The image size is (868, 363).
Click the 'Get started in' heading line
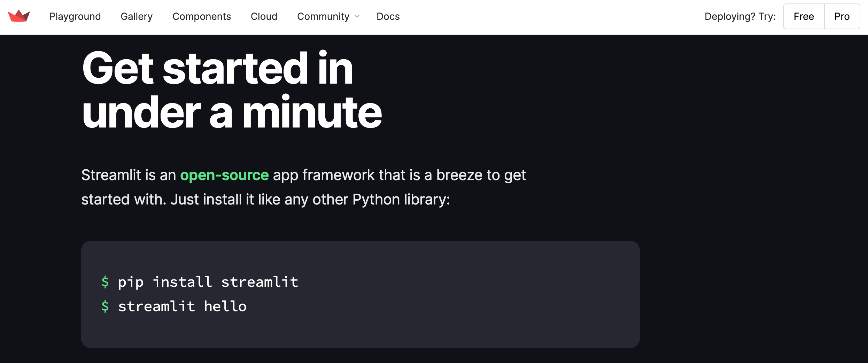coord(217,68)
